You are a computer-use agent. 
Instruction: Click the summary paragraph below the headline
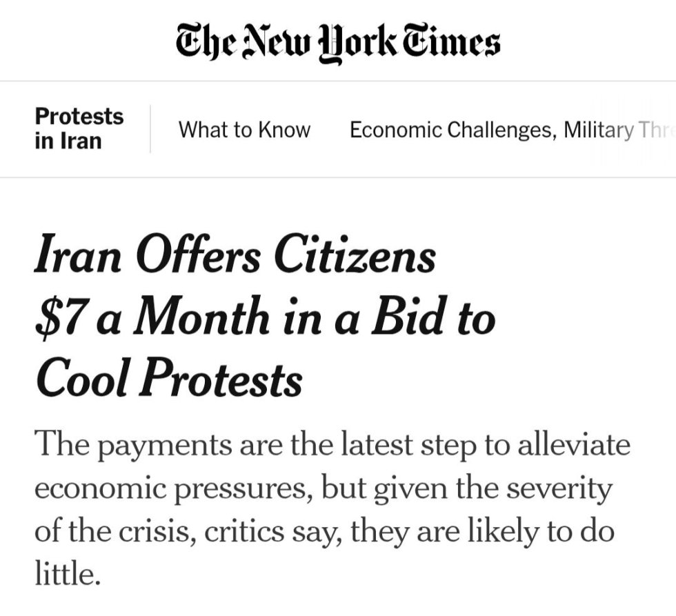331,509
